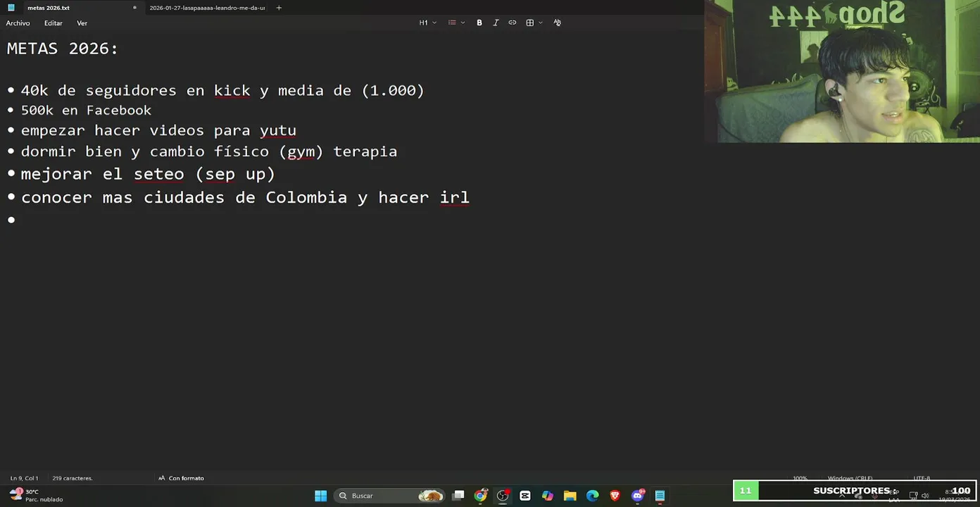Image resolution: width=980 pixels, height=507 pixels.
Task: Toggle bold formatting in the Notepad toolbar
Action: click(x=479, y=23)
